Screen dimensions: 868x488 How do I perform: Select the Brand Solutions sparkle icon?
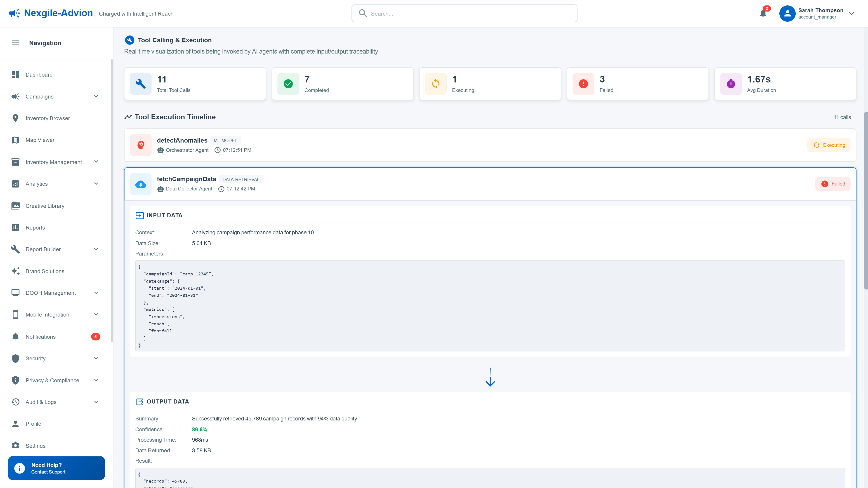16,271
